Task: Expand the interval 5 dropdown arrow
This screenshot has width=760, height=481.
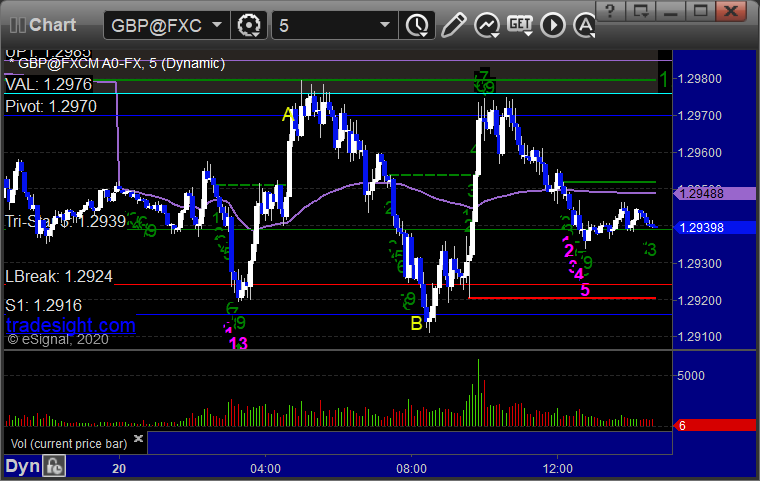Action: (x=385, y=24)
